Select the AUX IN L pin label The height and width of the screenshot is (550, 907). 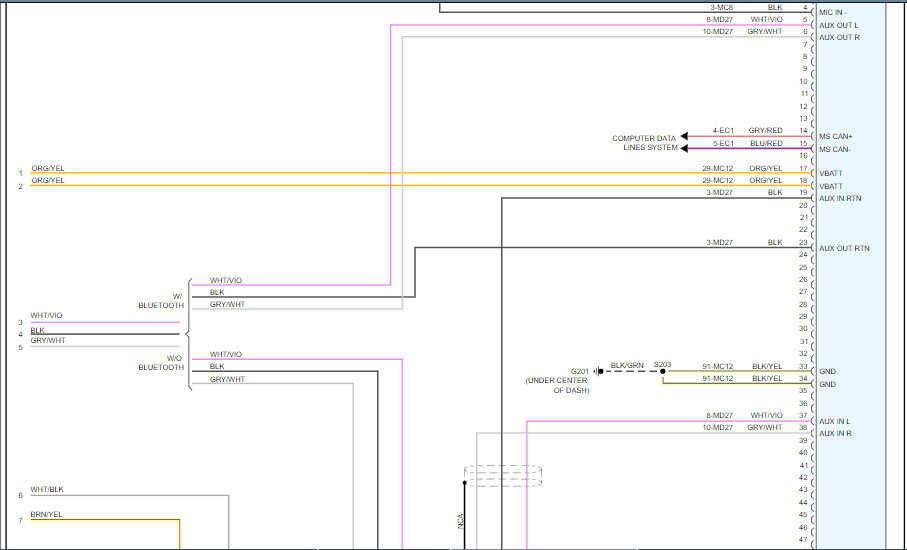(834, 421)
